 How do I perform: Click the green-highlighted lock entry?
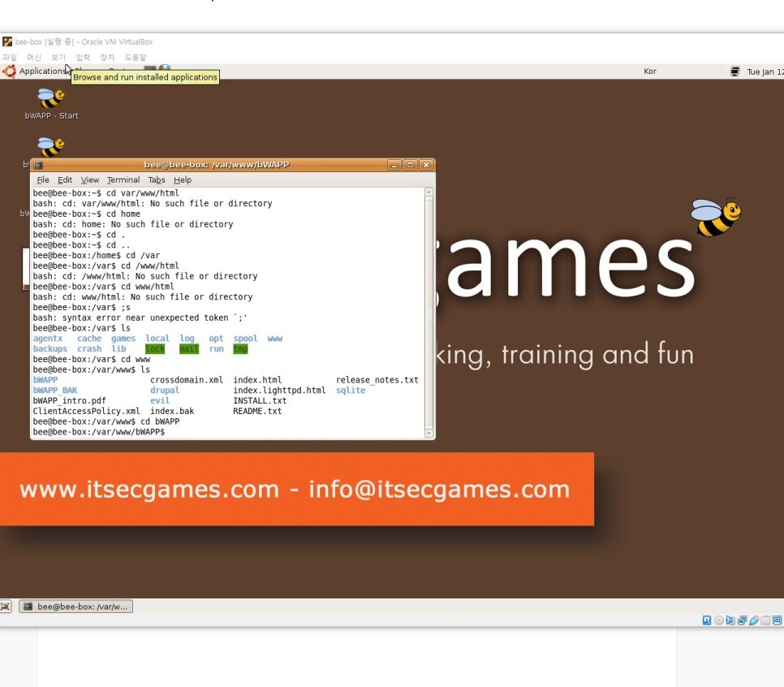[x=155, y=348]
